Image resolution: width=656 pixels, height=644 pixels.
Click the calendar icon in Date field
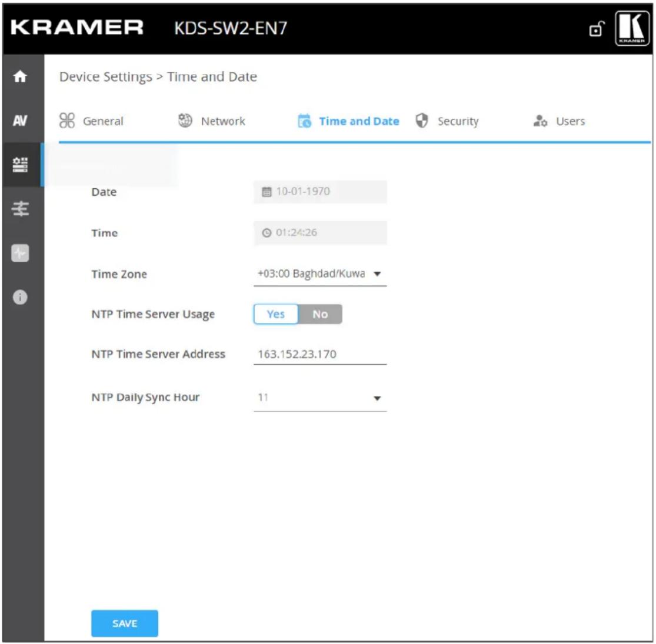coord(267,192)
